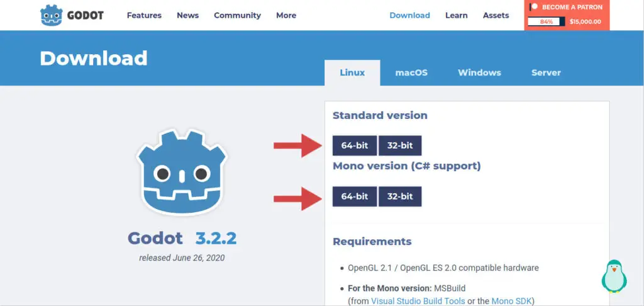Switch to the Server tab
The width and height of the screenshot is (644, 306).
click(x=546, y=73)
